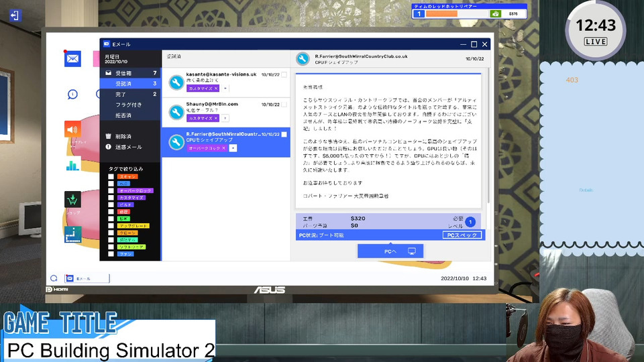Click wrench avatar of kasante email

pyautogui.click(x=176, y=82)
